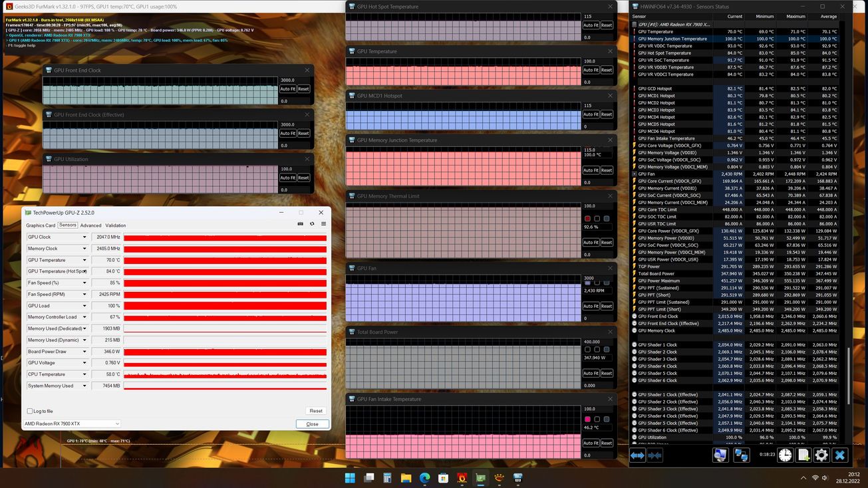The image size is (868, 488).
Task: Click first color swatch in Total Board Power
Action: 587,349
